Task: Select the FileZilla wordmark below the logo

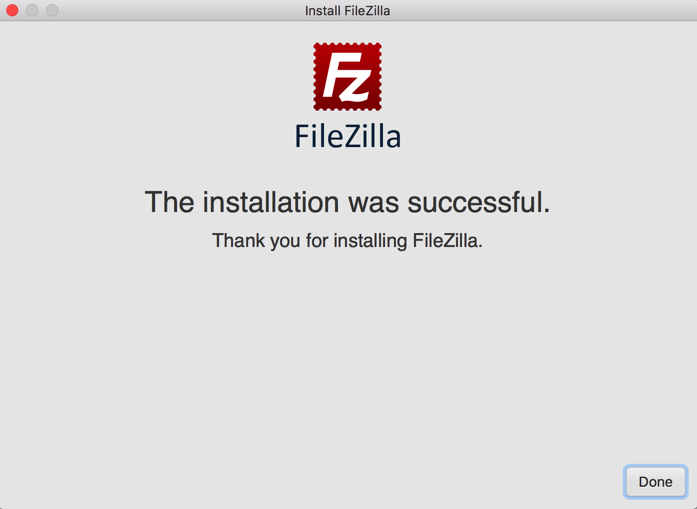Action: pos(348,136)
